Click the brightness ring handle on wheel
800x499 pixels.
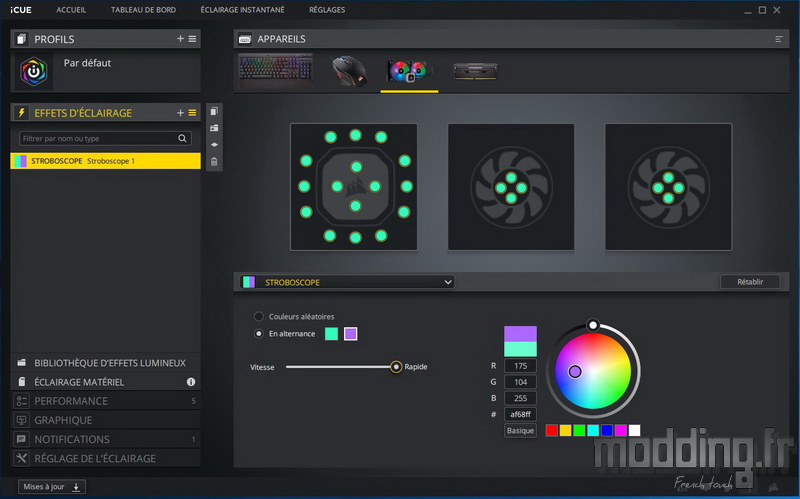593,325
